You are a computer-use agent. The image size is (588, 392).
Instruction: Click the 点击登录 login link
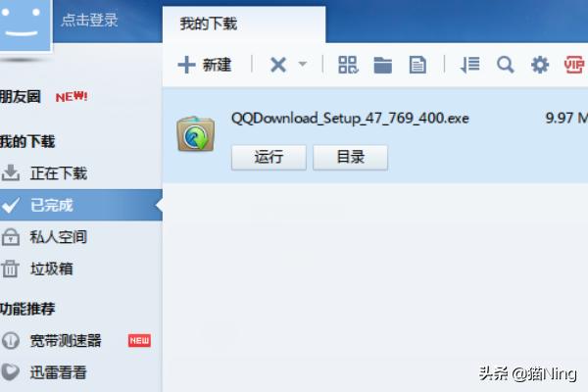89,20
